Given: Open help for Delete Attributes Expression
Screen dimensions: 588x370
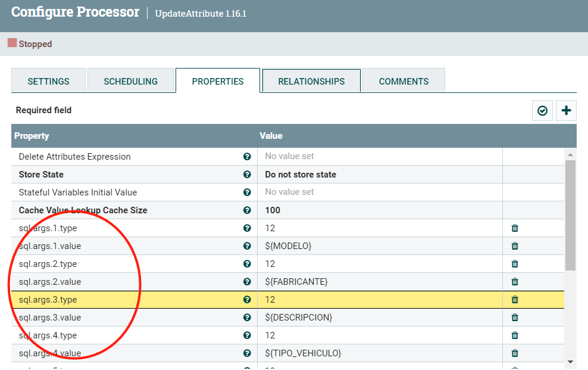Looking at the screenshot, I should (x=247, y=157).
